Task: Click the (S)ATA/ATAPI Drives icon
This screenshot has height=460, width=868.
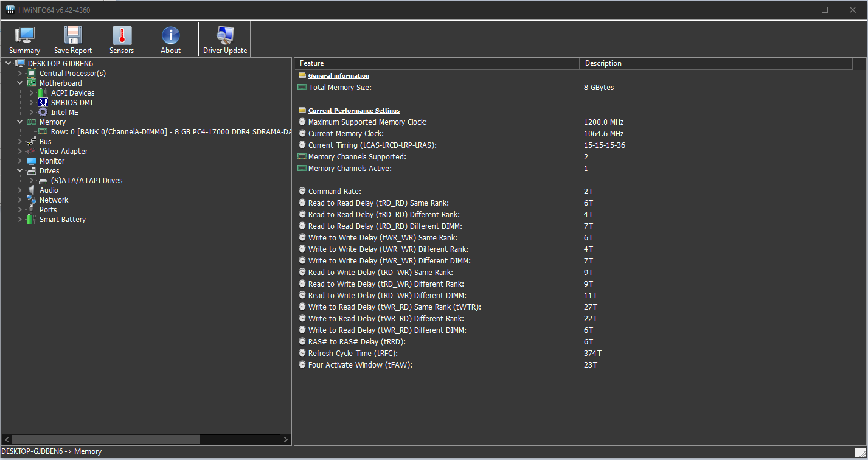Action: 43,181
